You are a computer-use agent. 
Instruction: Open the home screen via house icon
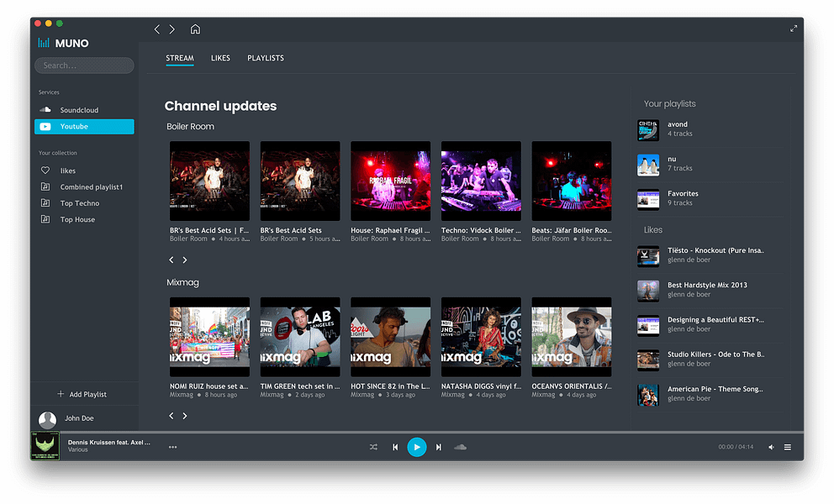click(x=195, y=29)
